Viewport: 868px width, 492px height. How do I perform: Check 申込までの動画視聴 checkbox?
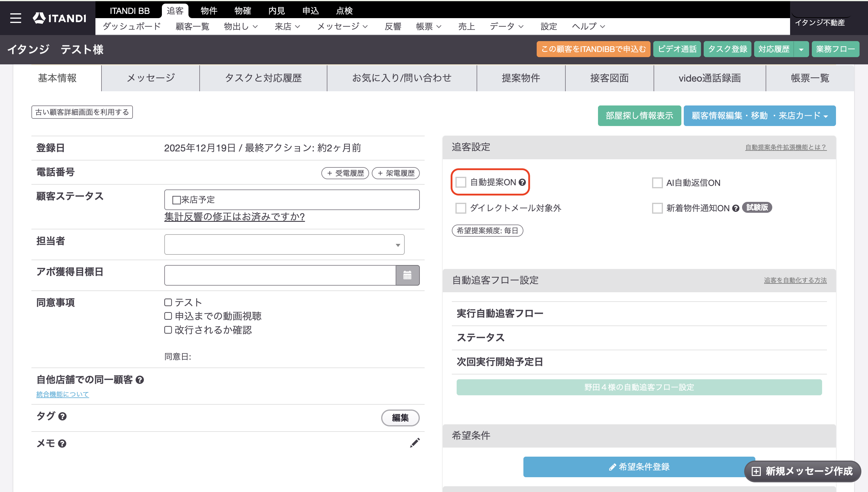(x=168, y=316)
